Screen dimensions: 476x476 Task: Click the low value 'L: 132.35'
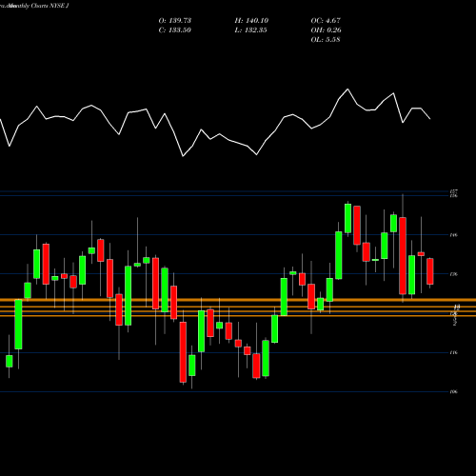[251, 30]
